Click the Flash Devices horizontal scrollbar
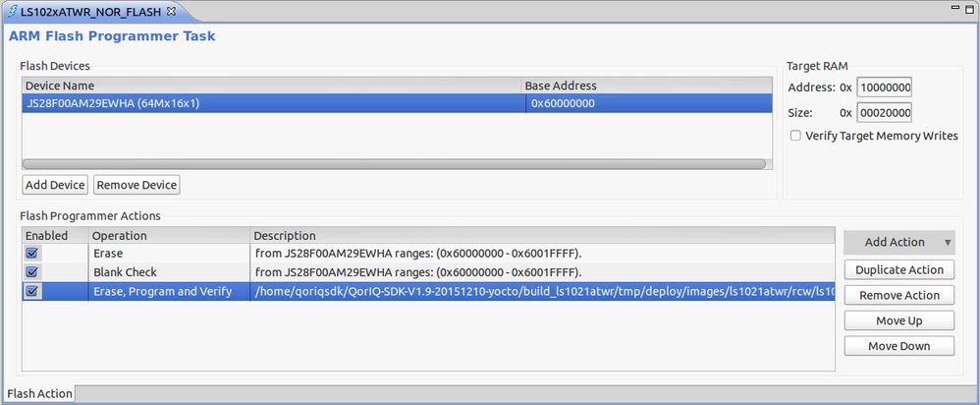 [x=393, y=164]
